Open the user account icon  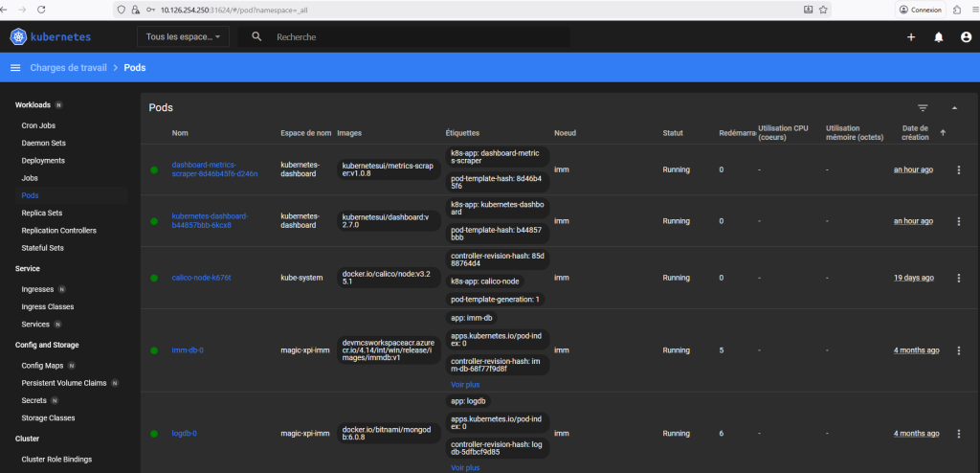pyautogui.click(x=966, y=37)
